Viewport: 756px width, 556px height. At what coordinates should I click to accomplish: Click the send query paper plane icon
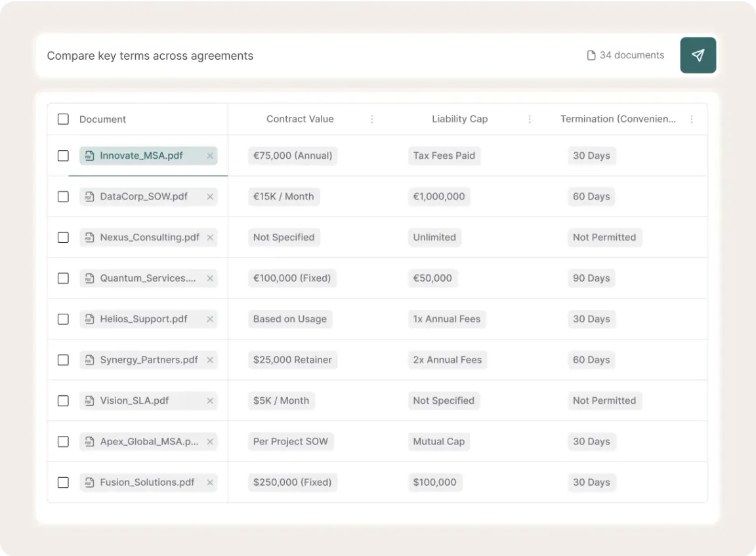[x=698, y=55]
